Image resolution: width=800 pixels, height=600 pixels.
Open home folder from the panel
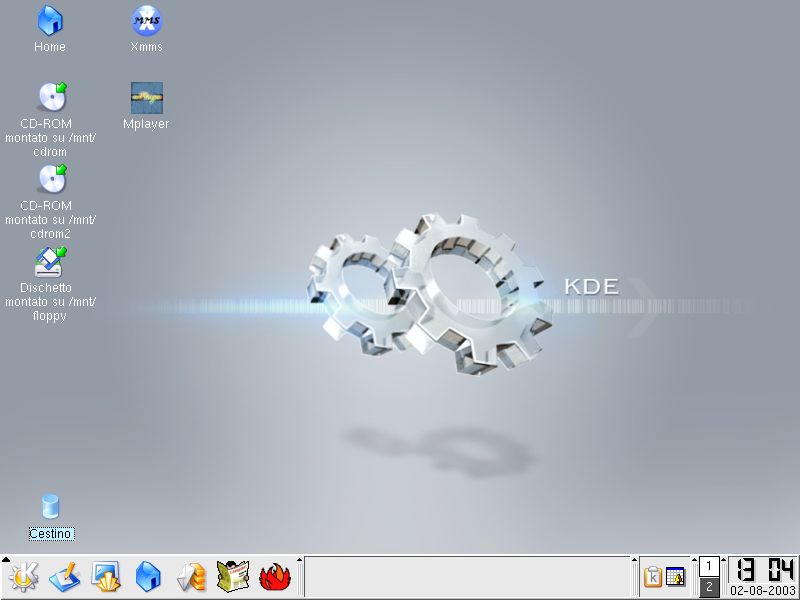click(x=148, y=577)
